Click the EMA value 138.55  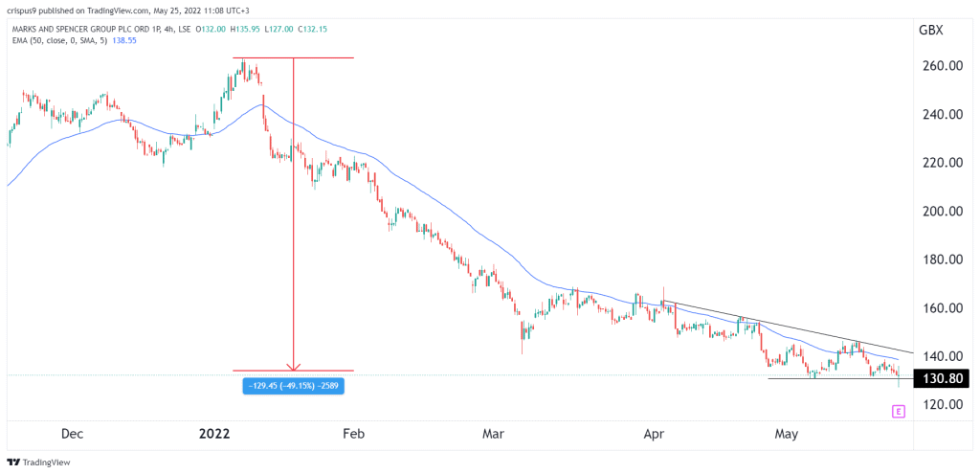[124, 39]
